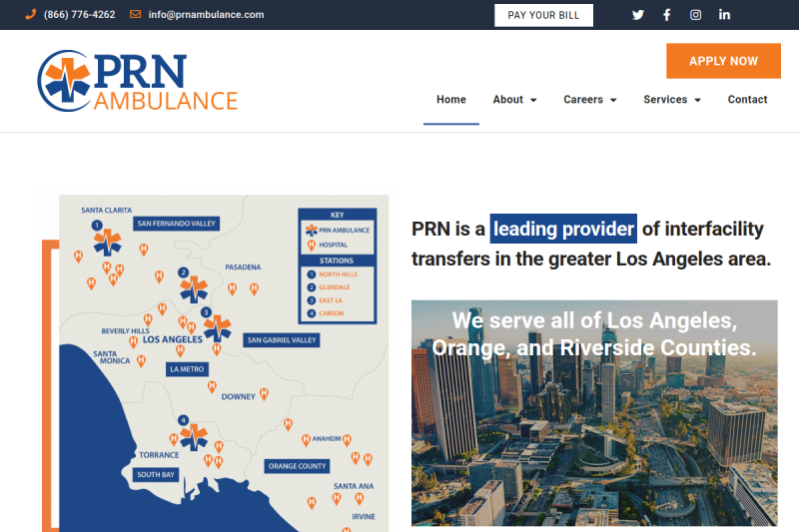
Task: Open the Careers menu item
Action: click(583, 99)
